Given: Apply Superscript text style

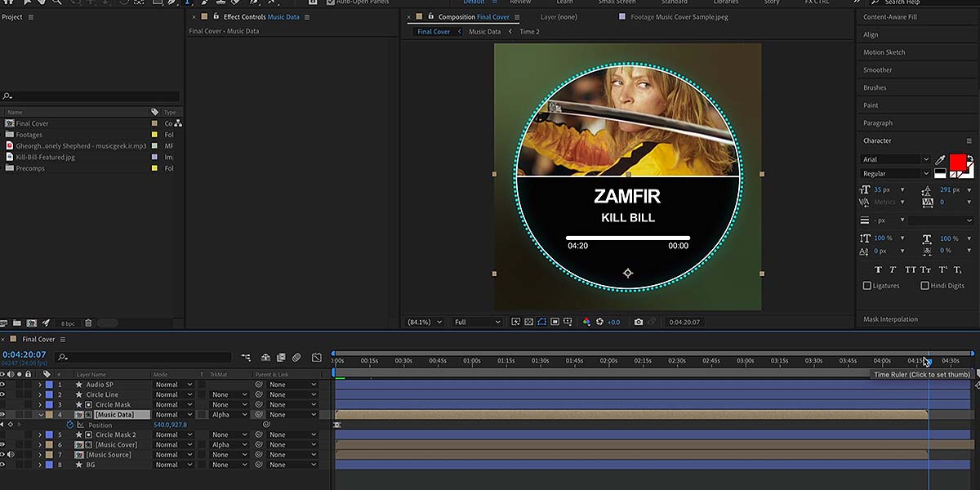Looking at the screenshot, I should click(x=942, y=269).
